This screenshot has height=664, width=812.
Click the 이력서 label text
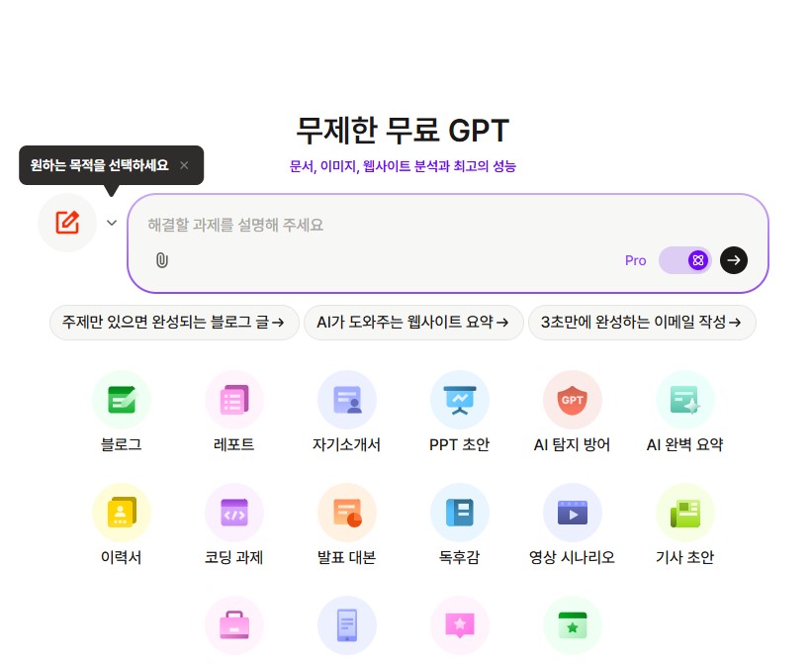click(x=122, y=557)
